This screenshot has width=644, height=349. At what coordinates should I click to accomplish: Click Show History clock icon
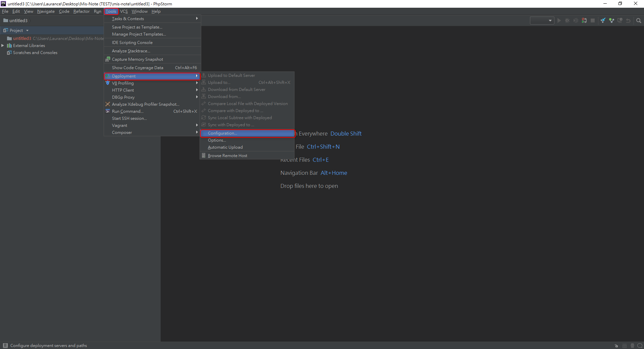(620, 20)
